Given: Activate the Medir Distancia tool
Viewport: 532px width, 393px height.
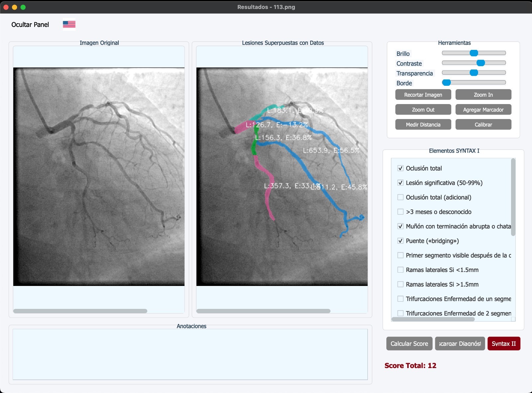Looking at the screenshot, I should tap(423, 125).
